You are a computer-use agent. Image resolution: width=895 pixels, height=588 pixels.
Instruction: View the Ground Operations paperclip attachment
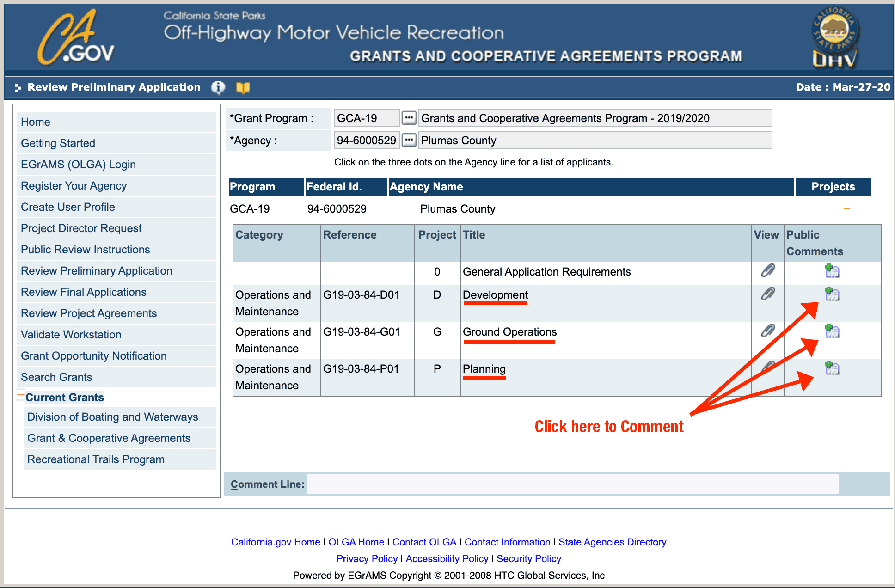768,331
